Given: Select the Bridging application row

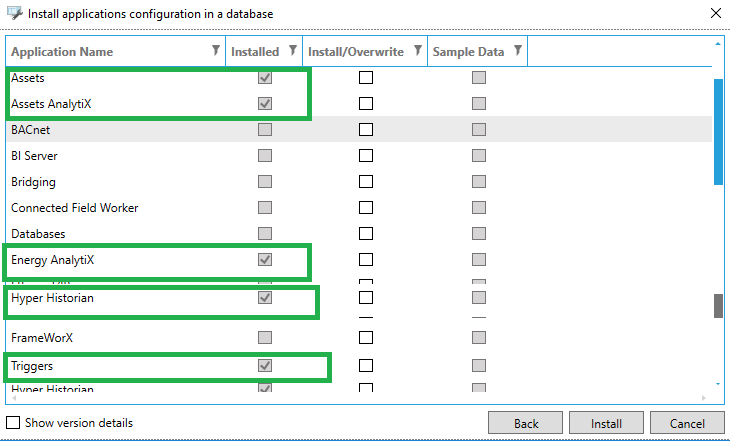Looking at the screenshot, I should point(34,182).
